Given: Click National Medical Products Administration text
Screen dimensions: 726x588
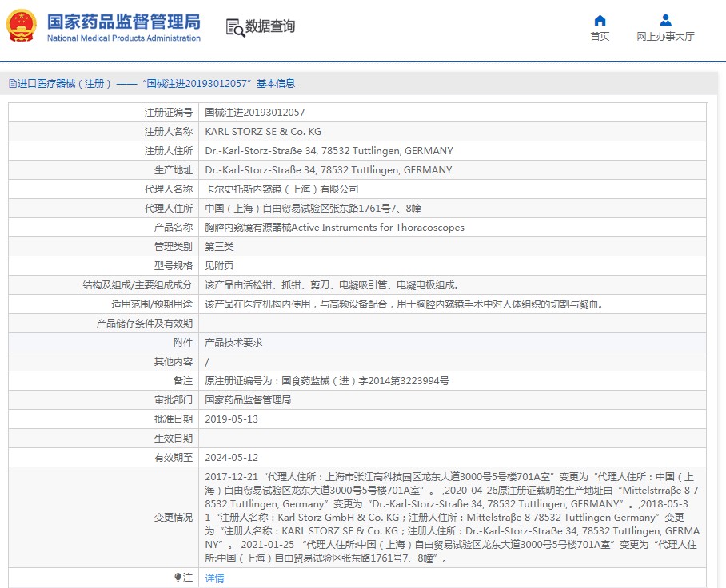Looking at the screenshot, I should (123, 38).
